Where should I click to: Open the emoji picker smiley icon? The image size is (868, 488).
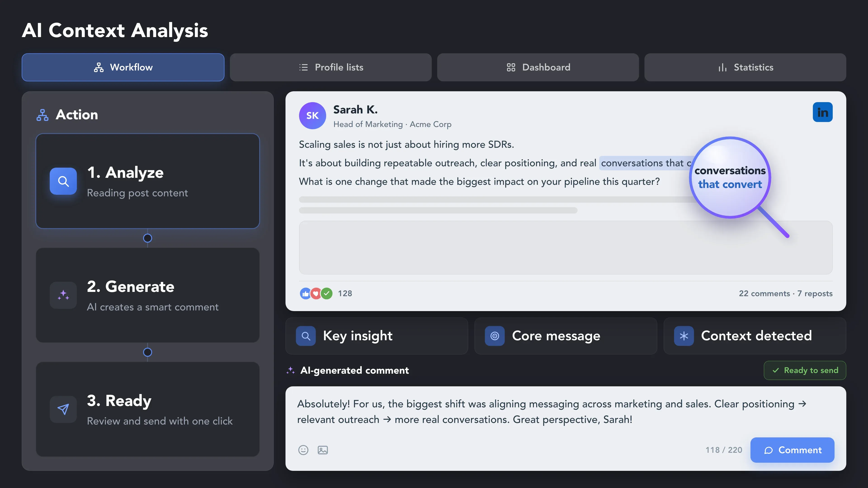[x=303, y=450]
